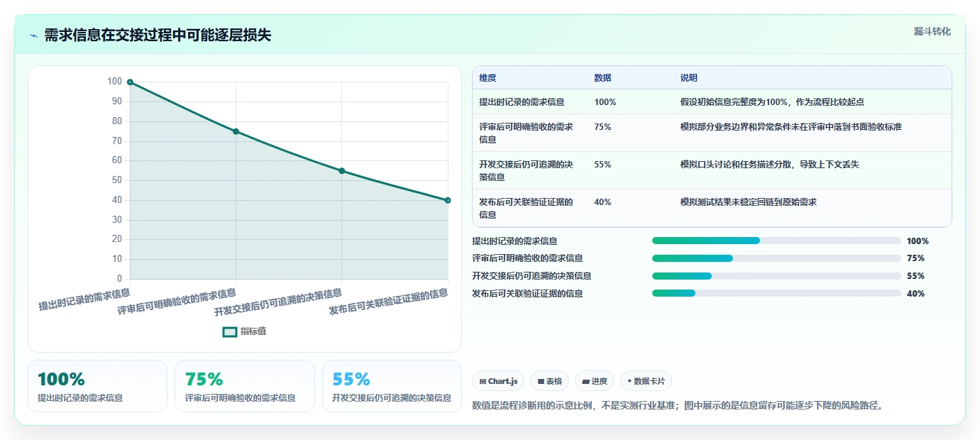Click the sparkle icon inside 数据卡片 chip
980x440 pixels.
[x=629, y=382]
